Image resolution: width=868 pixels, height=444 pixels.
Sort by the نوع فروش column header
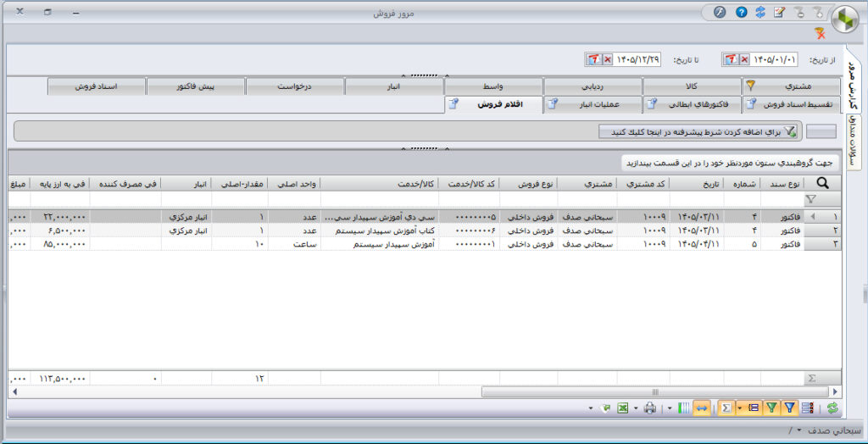click(528, 184)
